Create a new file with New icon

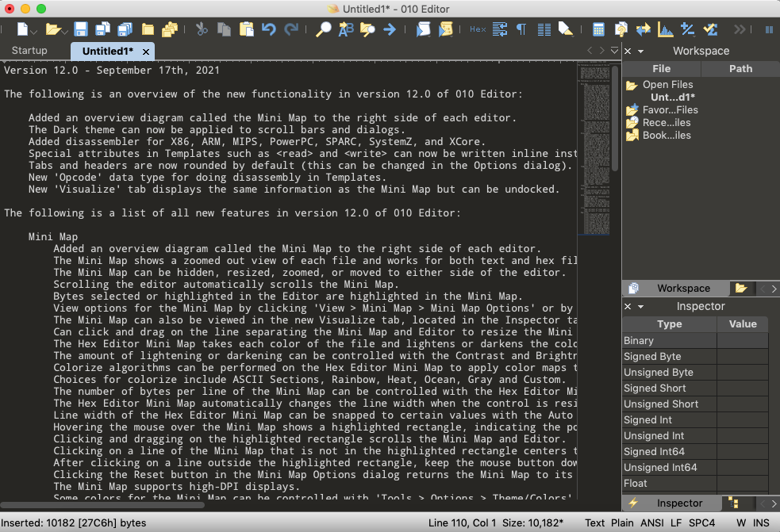pos(22,29)
